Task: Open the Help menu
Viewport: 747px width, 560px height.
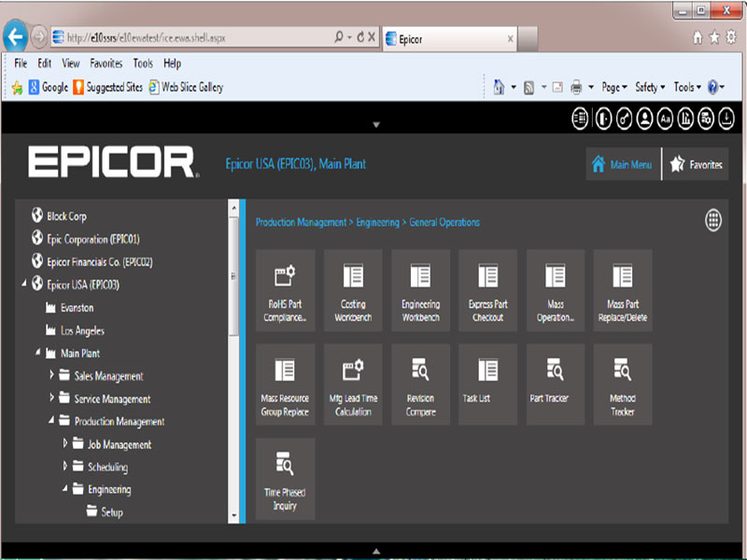Action: coord(172,63)
